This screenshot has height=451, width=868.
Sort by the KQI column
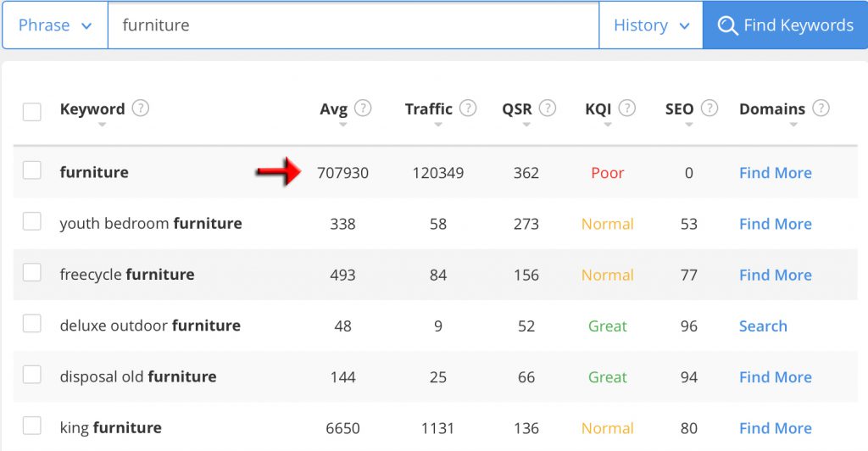[x=608, y=125]
